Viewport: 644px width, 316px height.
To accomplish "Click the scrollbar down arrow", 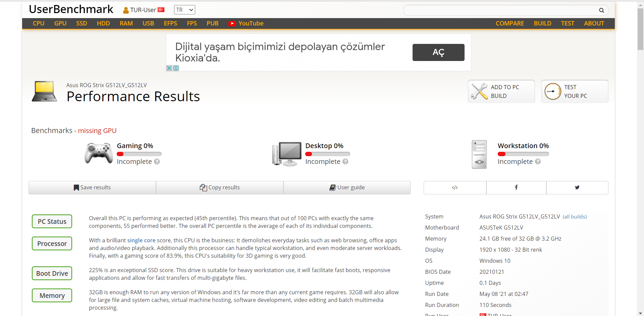I will click(640, 313).
